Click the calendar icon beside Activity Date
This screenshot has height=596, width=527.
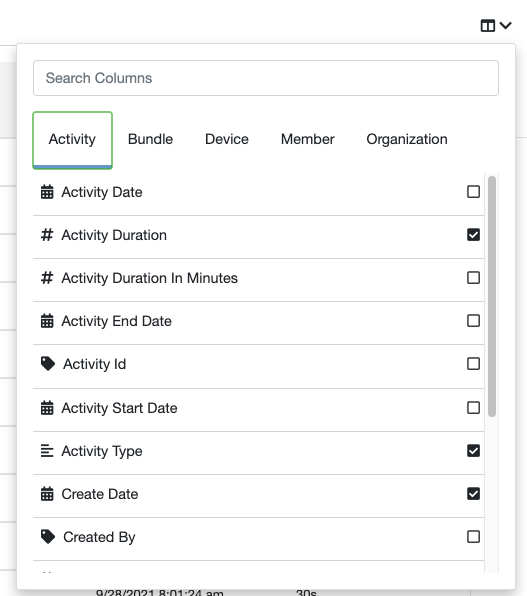click(x=47, y=192)
